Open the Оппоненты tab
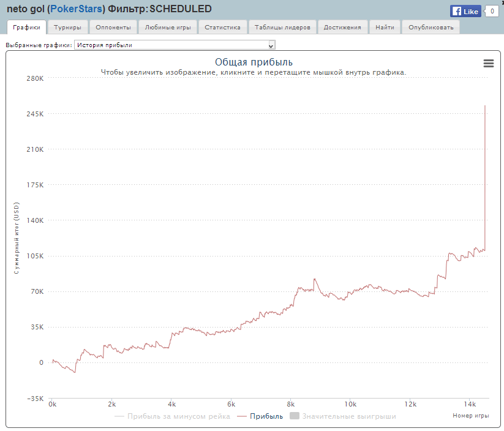Viewport: 504px width, 431px height. pos(113,28)
